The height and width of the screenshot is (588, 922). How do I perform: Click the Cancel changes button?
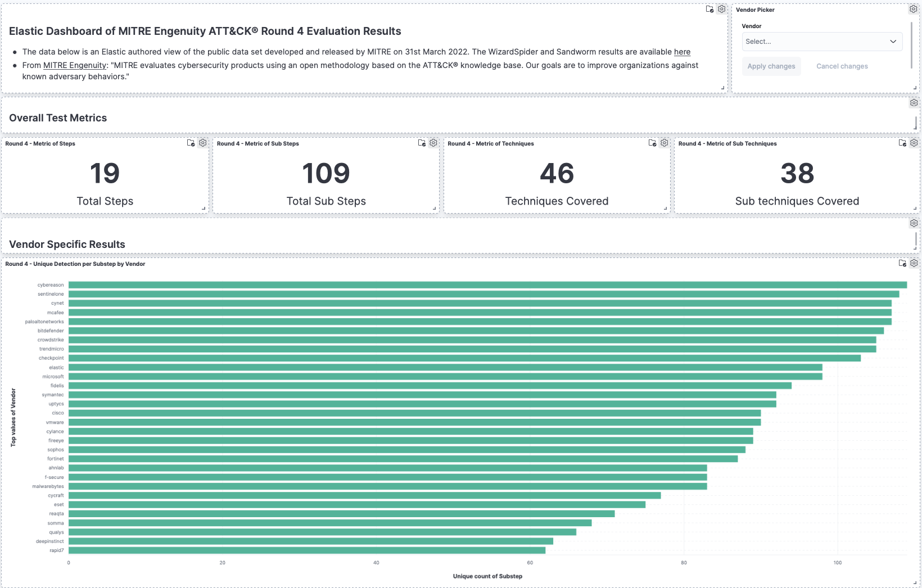tap(842, 66)
